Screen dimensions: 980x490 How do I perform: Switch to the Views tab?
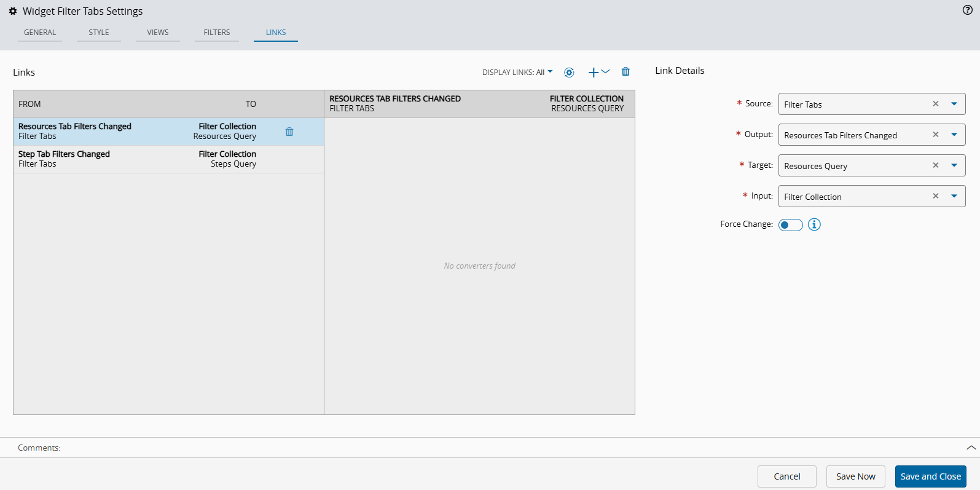click(x=158, y=33)
